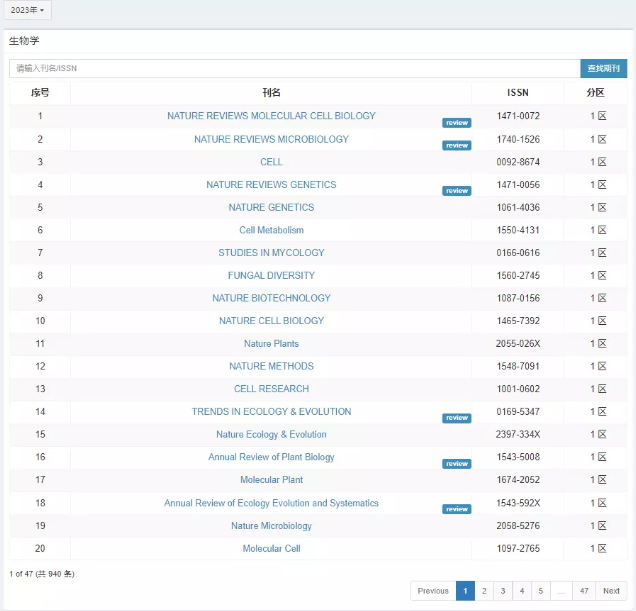636x611 pixels.
Task: Open TRENDS IN ECOLOGY & EVOLUTION link
Action: (x=271, y=411)
